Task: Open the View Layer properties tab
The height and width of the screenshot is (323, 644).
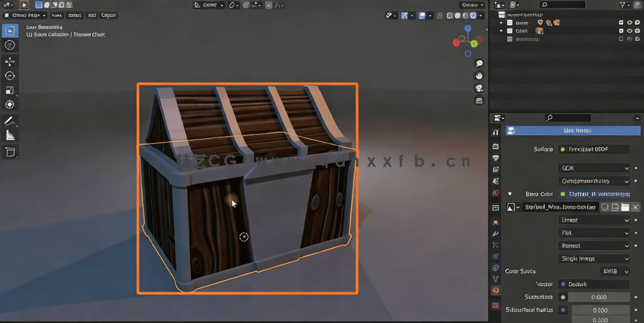Action: click(496, 169)
